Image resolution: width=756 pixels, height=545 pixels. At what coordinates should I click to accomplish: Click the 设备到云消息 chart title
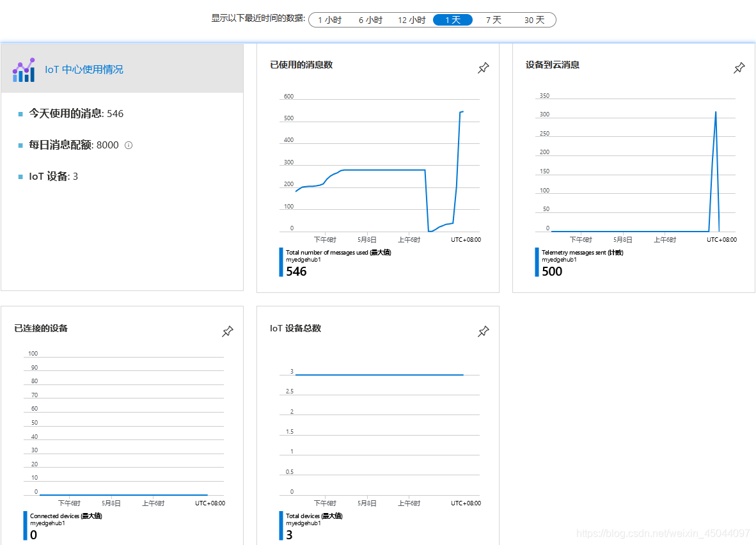pos(553,65)
